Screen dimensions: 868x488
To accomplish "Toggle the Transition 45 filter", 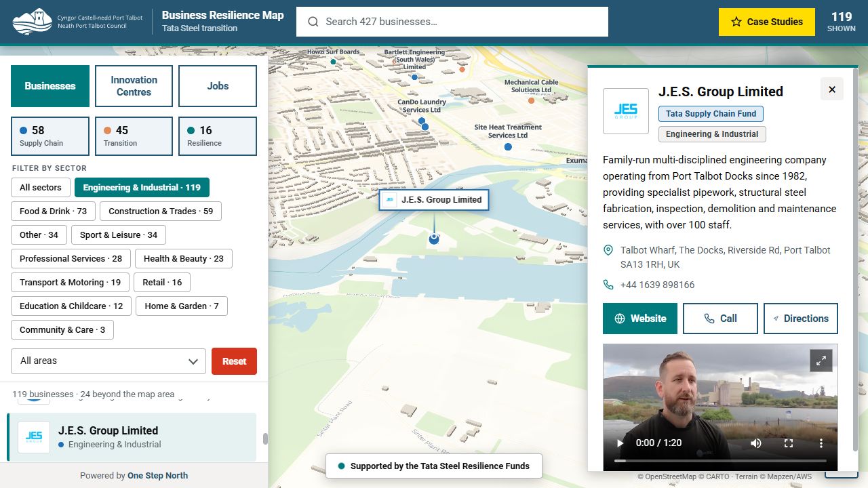I will 134,136.
